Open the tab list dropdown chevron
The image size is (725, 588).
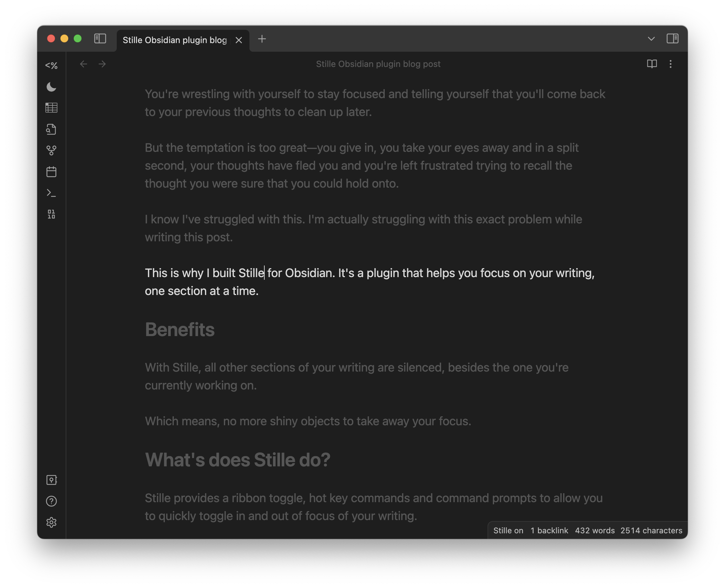point(651,39)
